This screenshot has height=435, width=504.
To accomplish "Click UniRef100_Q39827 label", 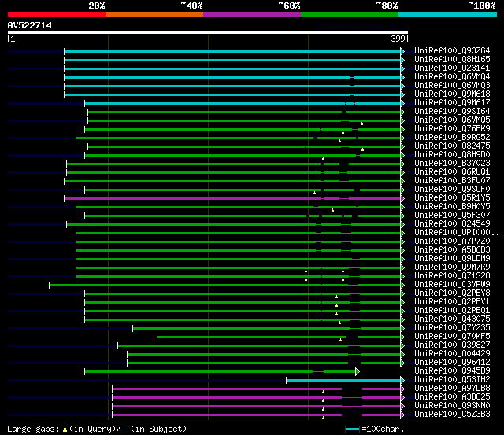I will point(452,345).
